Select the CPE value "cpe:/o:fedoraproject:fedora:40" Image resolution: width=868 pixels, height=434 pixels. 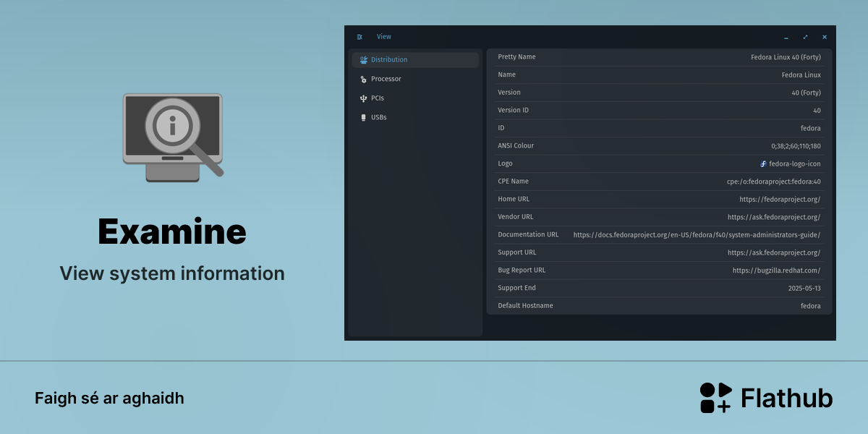pos(774,182)
